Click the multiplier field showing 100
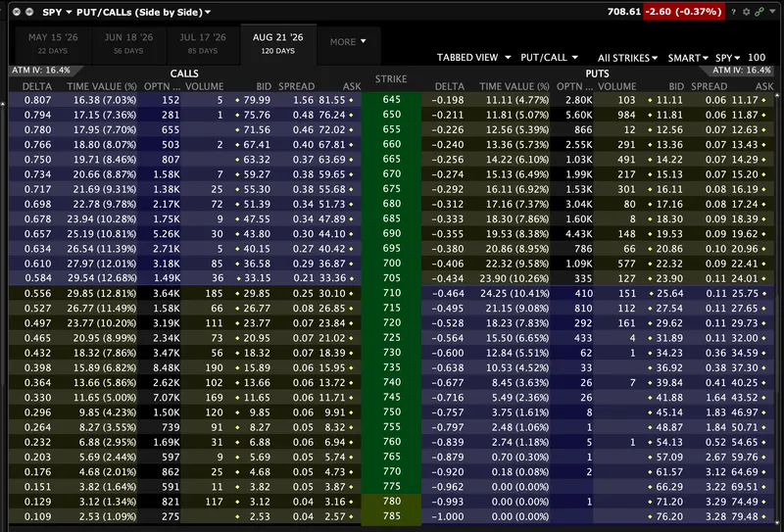The image size is (784, 532). [x=756, y=58]
